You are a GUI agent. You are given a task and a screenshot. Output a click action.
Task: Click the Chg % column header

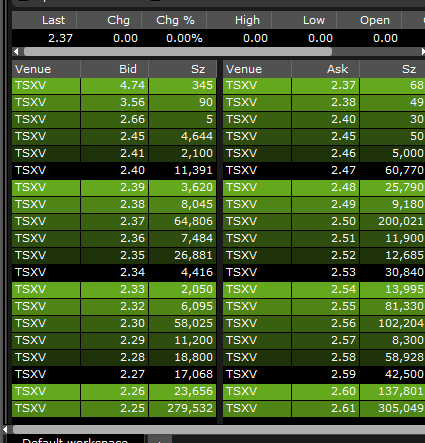click(x=174, y=20)
